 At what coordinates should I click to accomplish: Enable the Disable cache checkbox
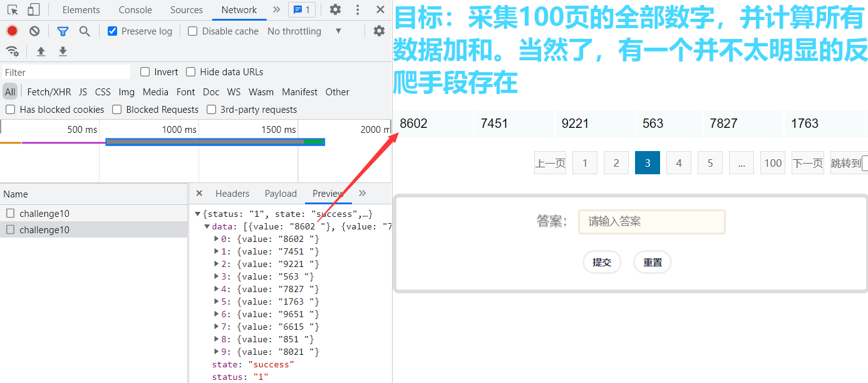(x=193, y=31)
